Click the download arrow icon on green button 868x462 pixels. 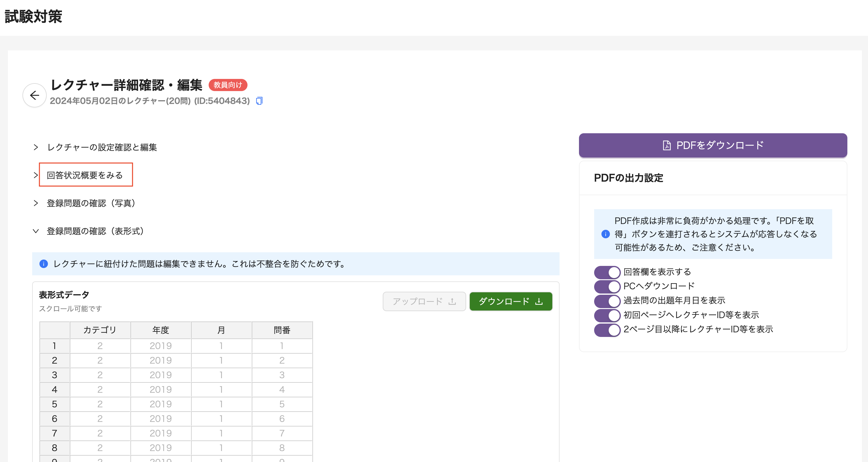pos(539,301)
